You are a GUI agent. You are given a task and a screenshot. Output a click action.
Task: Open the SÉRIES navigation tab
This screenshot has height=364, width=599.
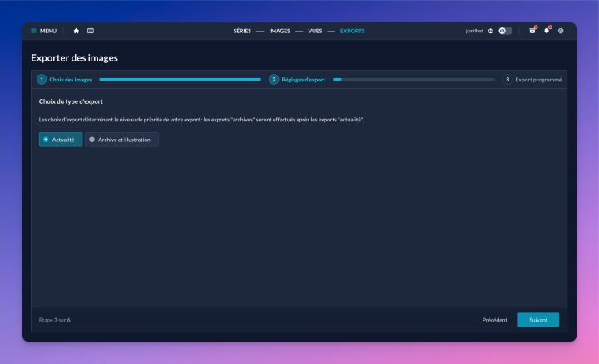tap(242, 31)
